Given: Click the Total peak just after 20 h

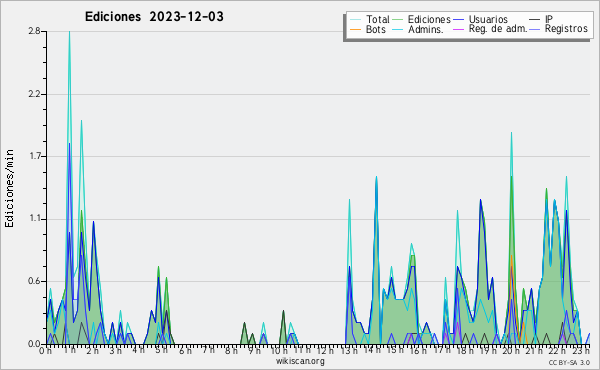Looking at the screenshot, I should click(x=511, y=134).
